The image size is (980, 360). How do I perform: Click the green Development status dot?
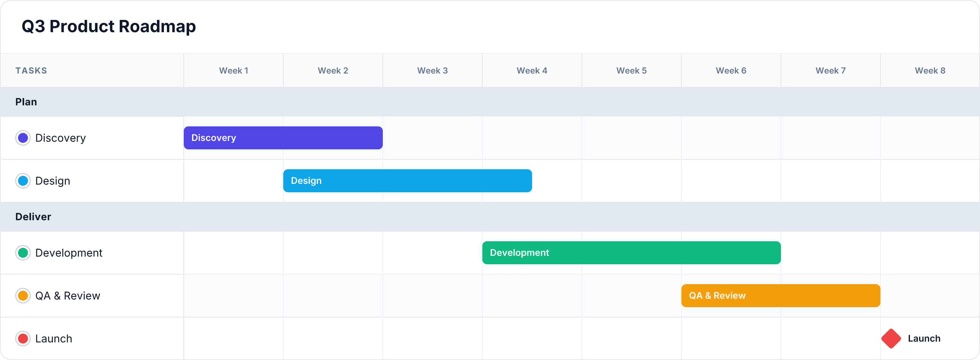pos(23,253)
